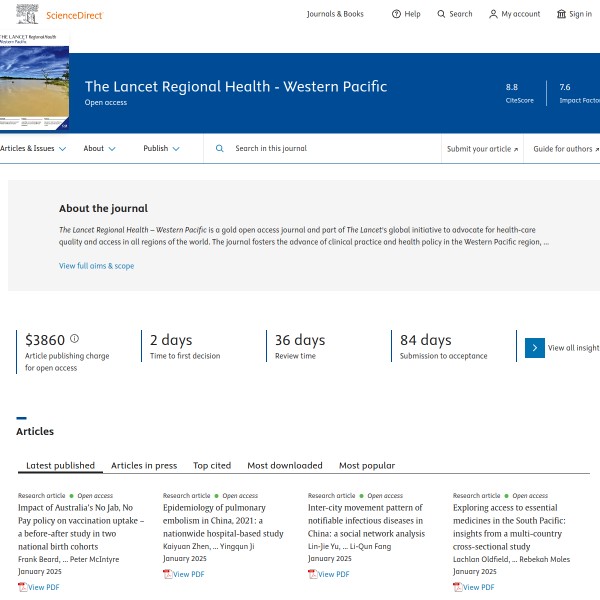Click Submit your article link

tap(483, 148)
